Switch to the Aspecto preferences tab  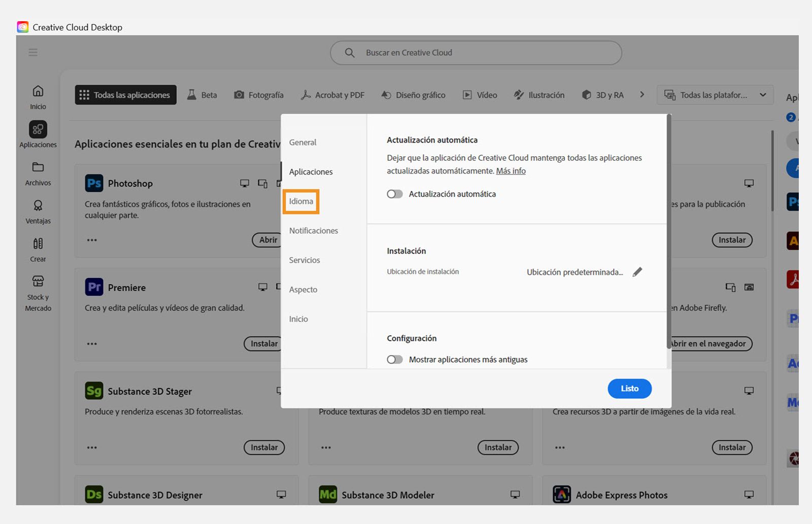(x=303, y=290)
